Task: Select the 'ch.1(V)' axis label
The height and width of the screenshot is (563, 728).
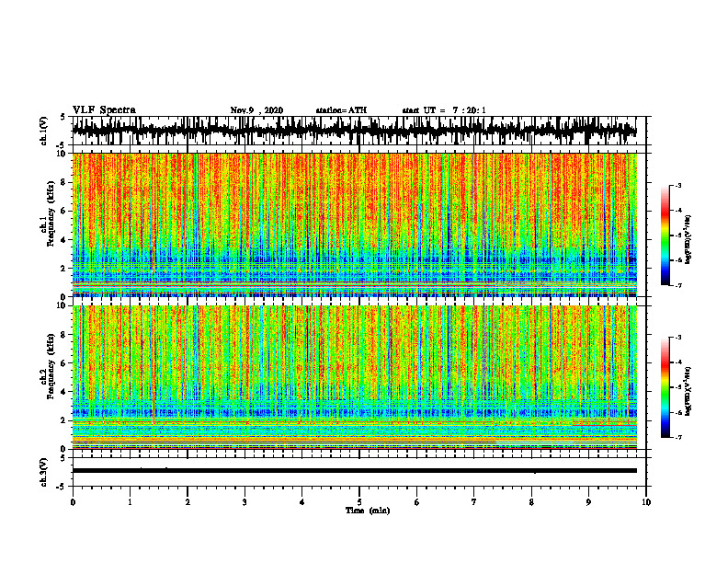Action: (x=44, y=131)
